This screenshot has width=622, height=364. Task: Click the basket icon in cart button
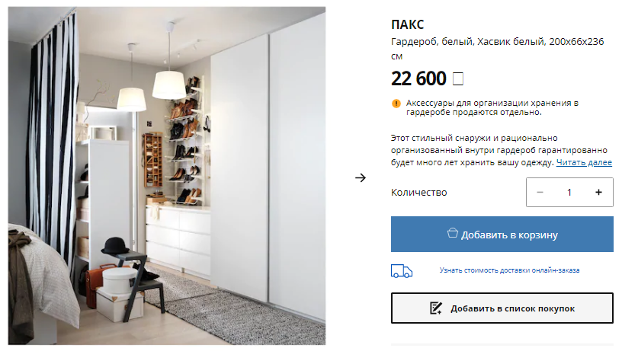tap(453, 233)
